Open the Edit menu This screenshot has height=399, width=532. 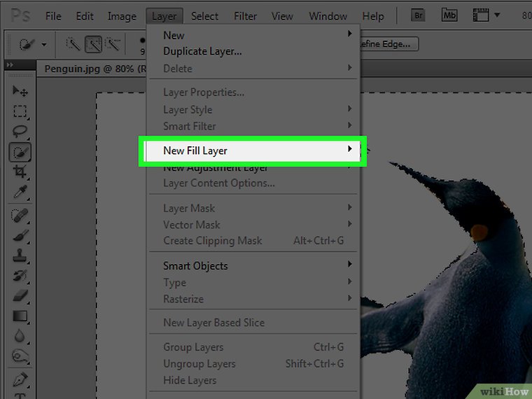pos(85,16)
